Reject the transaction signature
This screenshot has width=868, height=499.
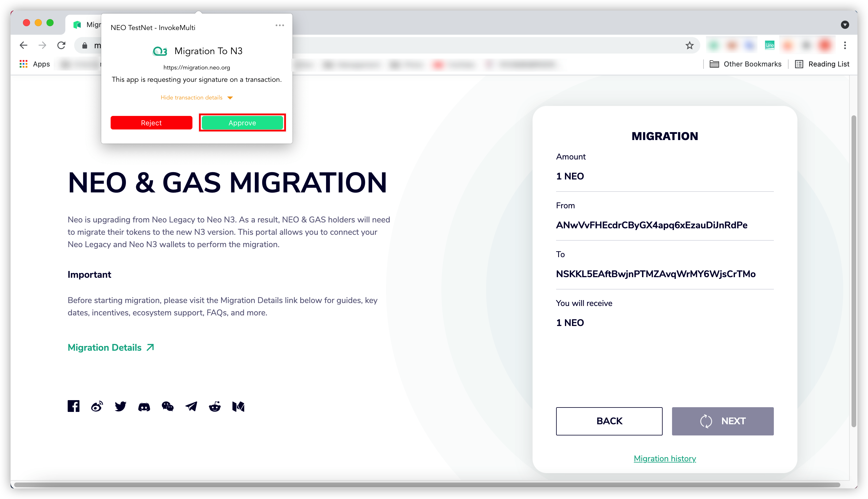point(151,123)
